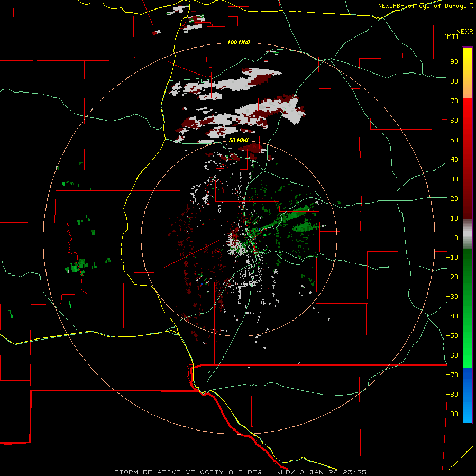Click the -30 value on the velocity scale
Viewport: 476px width, 476px height.
click(452, 297)
